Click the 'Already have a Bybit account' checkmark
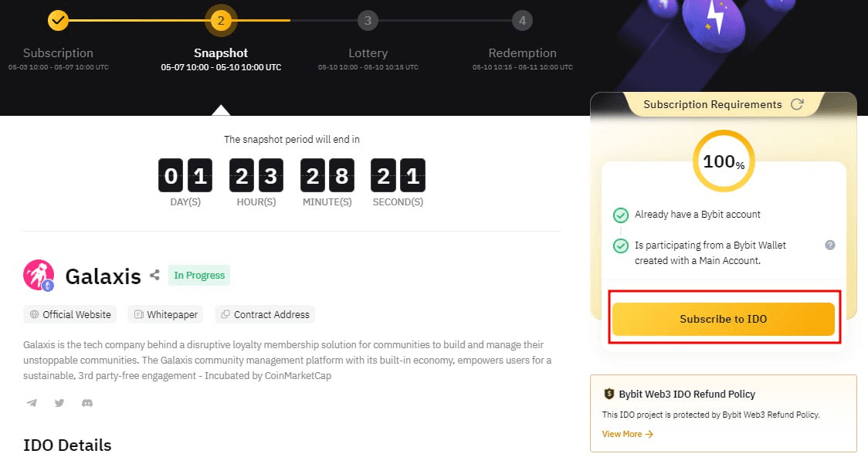Screen dimensions: 868x464 (x=620, y=215)
